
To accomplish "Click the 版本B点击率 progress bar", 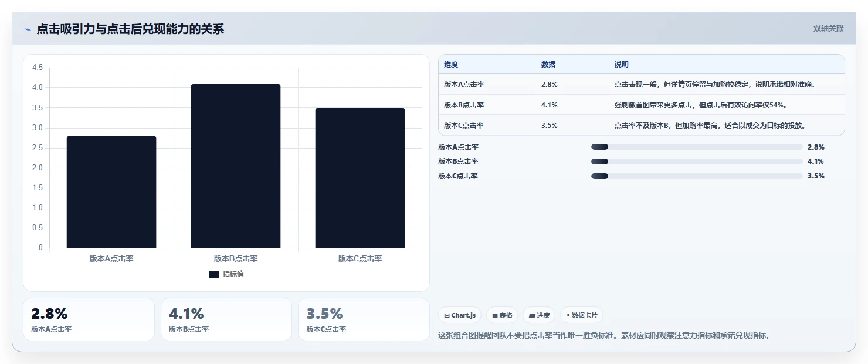I will 697,161.
